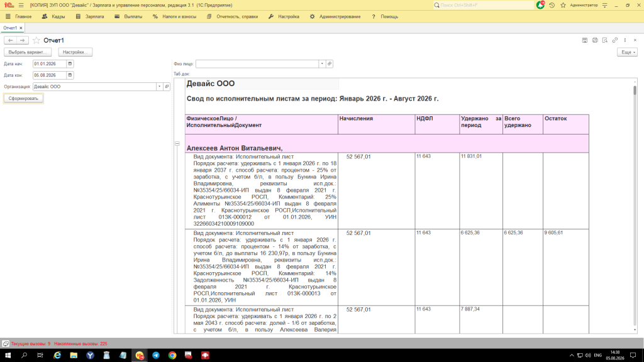Image resolution: width=644 pixels, height=362 pixels.
Task: Go forward with the right arrow
Action: point(23,40)
